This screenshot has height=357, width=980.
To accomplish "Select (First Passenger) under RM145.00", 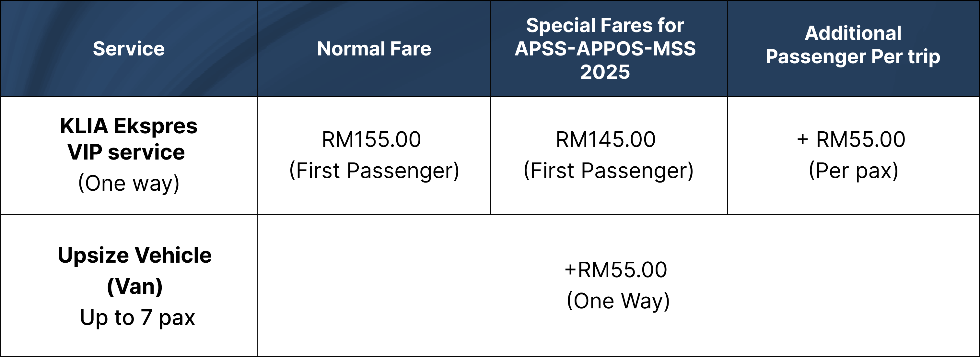I will (608, 171).
